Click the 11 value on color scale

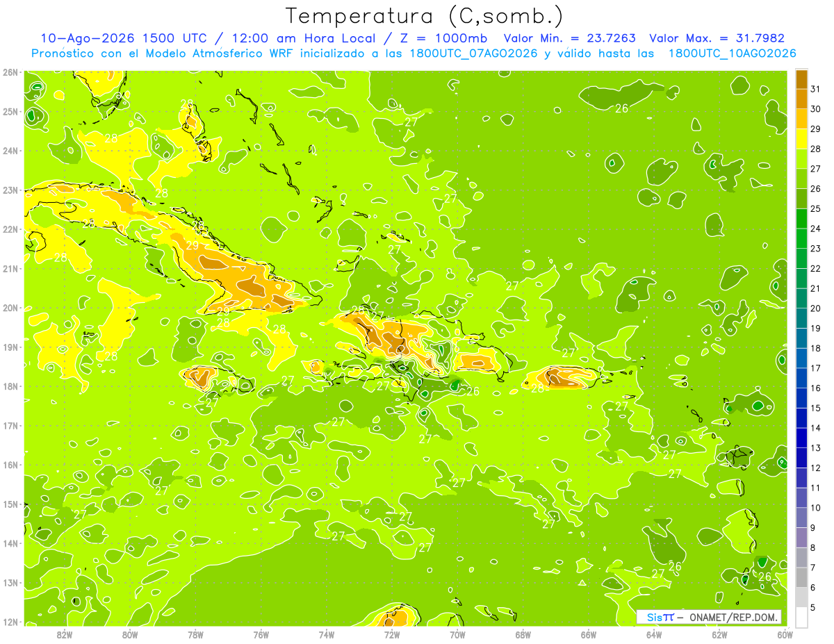click(x=816, y=488)
